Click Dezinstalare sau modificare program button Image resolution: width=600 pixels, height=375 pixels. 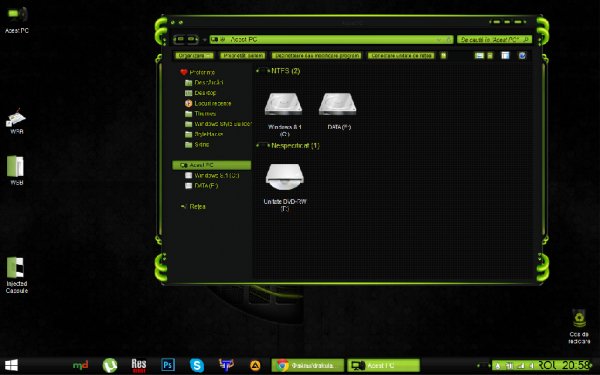point(316,56)
